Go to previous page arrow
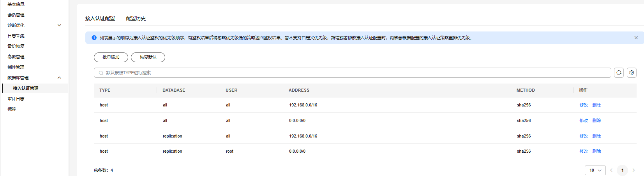644x176 pixels. click(611, 170)
